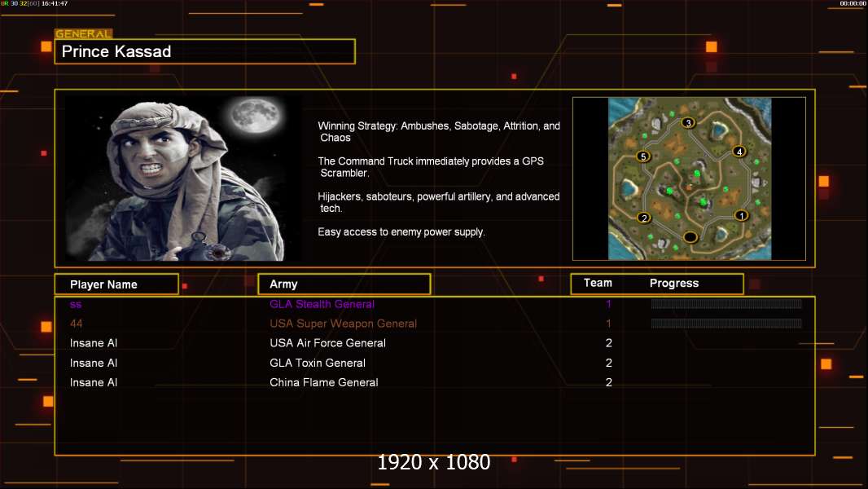Screen dimensions: 868x489
Task: Click the Player Name column header
Action: pos(116,284)
